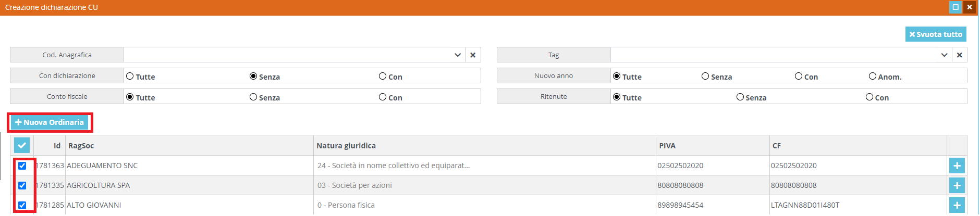980x216 pixels.
Task: Select 'Con' for Ritenute filter
Action: click(x=869, y=97)
